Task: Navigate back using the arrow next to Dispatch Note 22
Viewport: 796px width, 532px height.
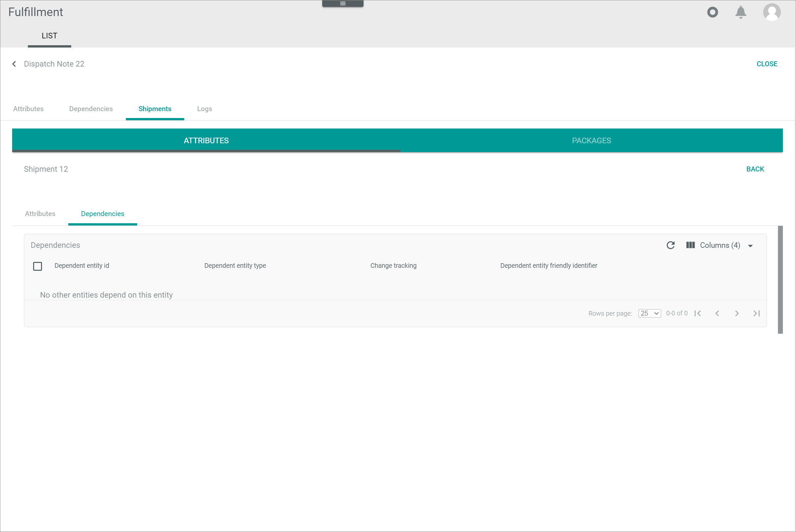Action: click(14, 64)
